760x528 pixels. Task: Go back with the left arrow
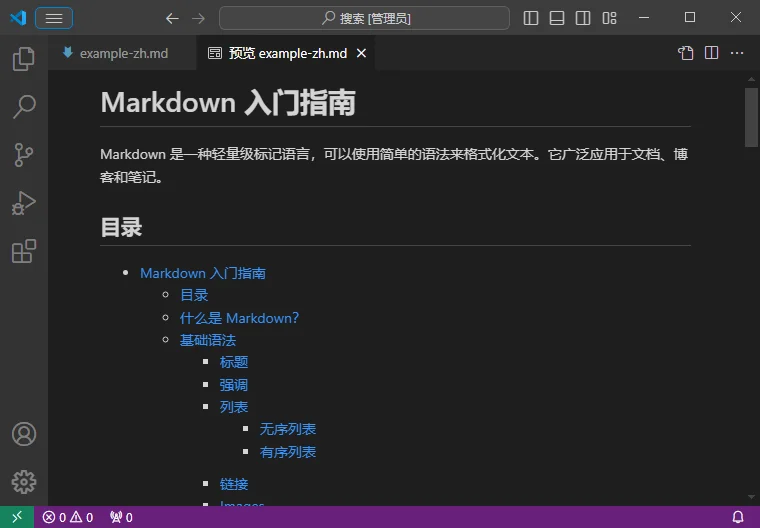[172, 18]
